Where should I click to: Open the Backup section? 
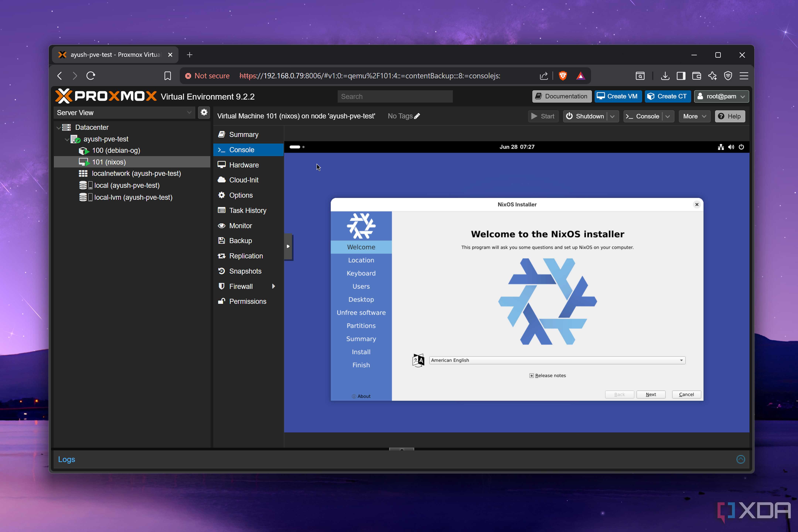248,241
